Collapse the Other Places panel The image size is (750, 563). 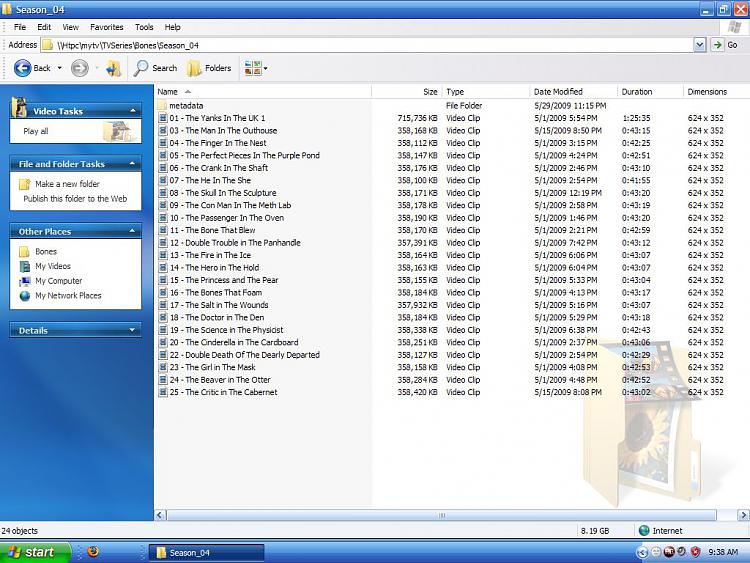(132, 231)
